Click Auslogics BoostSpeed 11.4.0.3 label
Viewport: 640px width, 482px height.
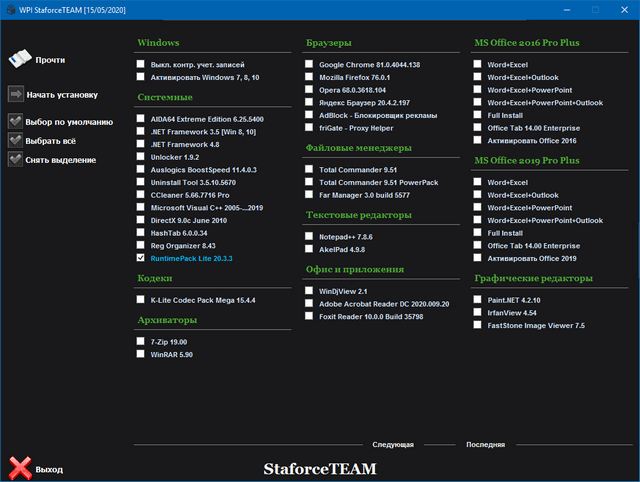(x=204, y=170)
